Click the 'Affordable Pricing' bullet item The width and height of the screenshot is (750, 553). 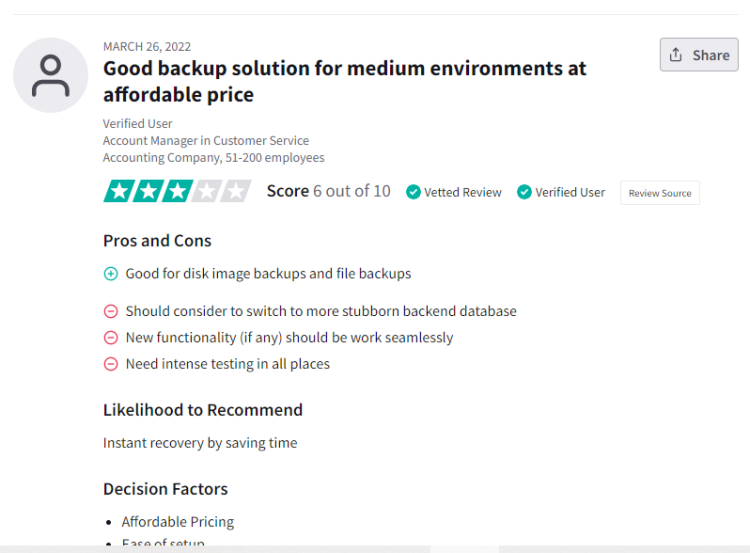pos(177,522)
